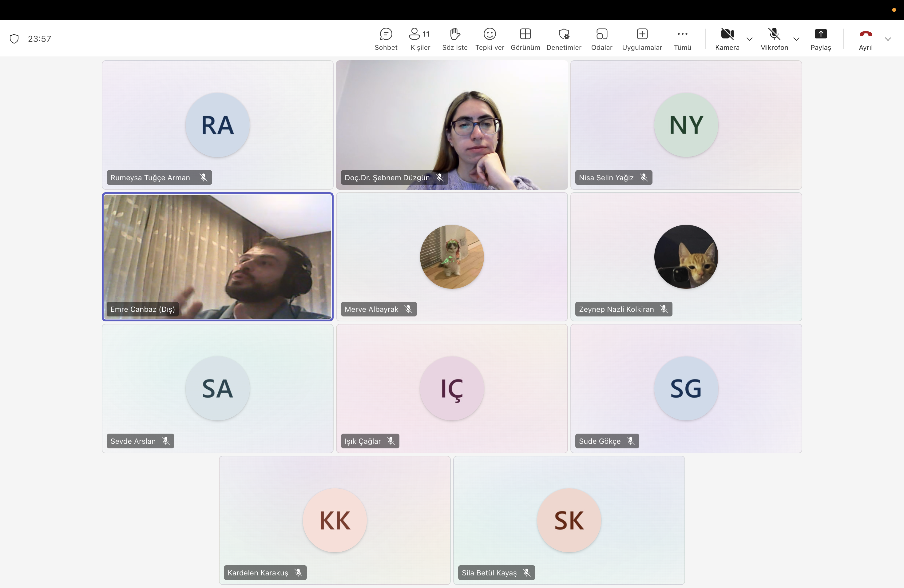Viewport: 904px width, 588px height.
Task: Open the Uygulamalar apps panel
Action: [642, 39]
